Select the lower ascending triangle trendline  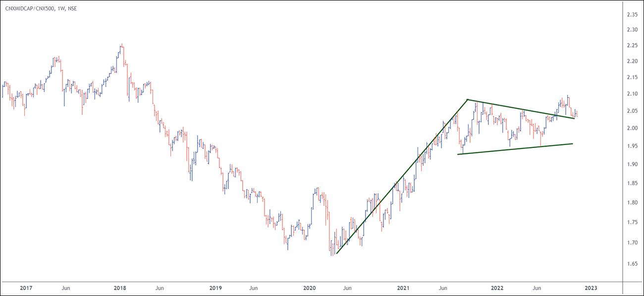515,149
